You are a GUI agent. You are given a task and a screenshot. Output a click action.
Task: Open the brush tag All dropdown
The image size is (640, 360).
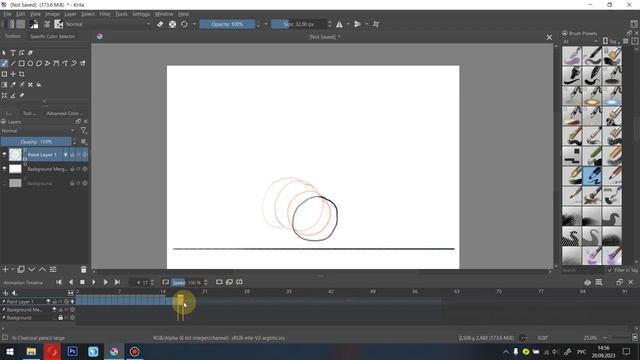pyautogui.click(x=580, y=42)
